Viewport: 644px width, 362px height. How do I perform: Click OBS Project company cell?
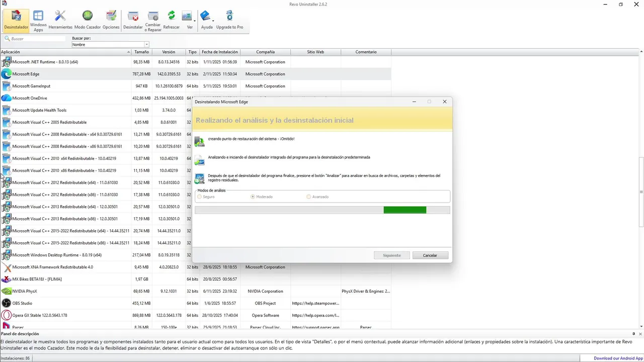(x=265, y=303)
